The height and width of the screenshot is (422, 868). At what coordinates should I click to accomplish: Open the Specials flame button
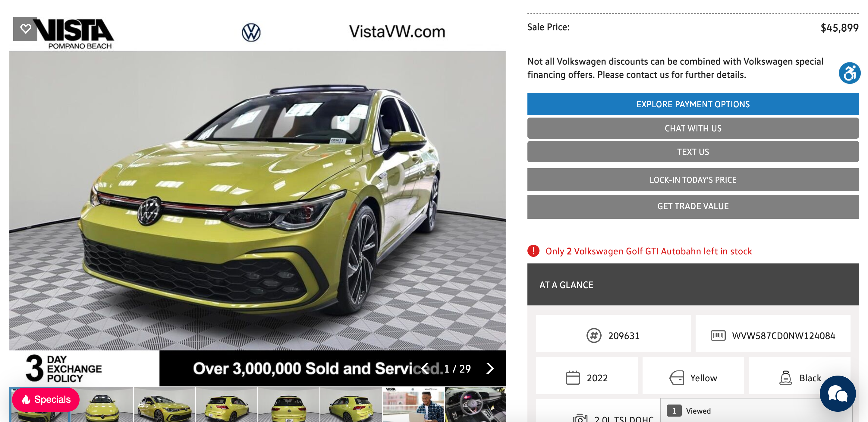[46, 399]
